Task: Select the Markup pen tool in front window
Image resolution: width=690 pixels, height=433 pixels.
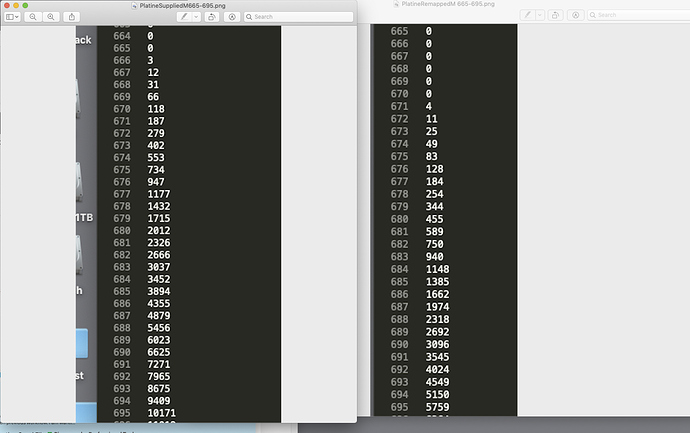Action: (x=183, y=17)
